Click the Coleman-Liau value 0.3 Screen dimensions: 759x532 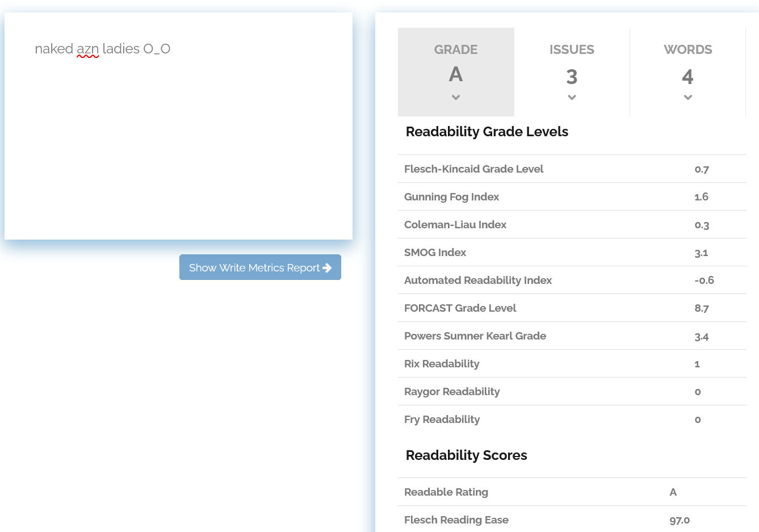(702, 225)
